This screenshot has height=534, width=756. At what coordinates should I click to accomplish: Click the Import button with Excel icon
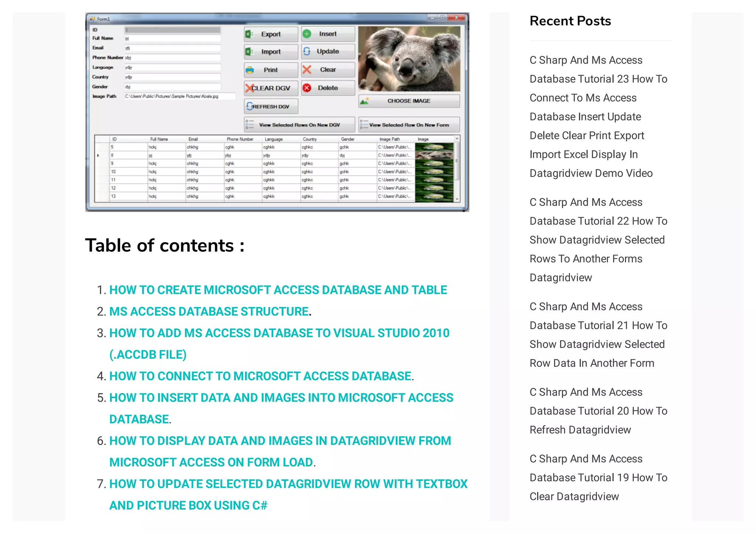271,52
